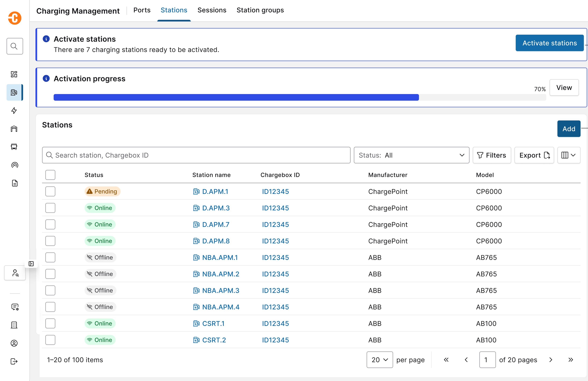
Task: Click the AB100 model cell for CSRT.1
Action: [x=486, y=323]
